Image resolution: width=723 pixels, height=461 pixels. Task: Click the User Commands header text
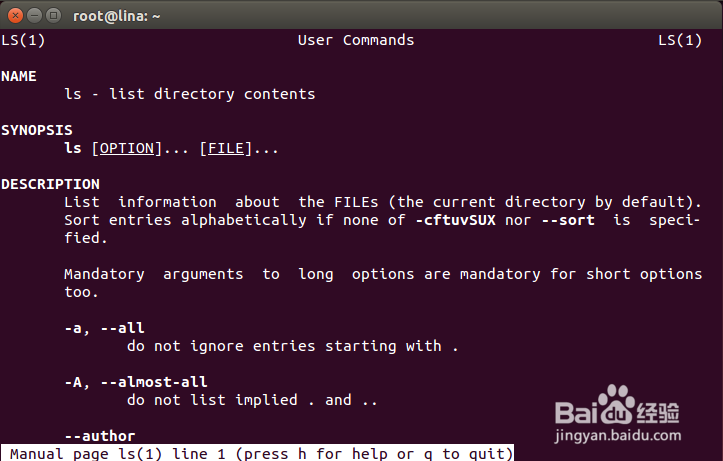pyautogui.click(x=355, y=40)
